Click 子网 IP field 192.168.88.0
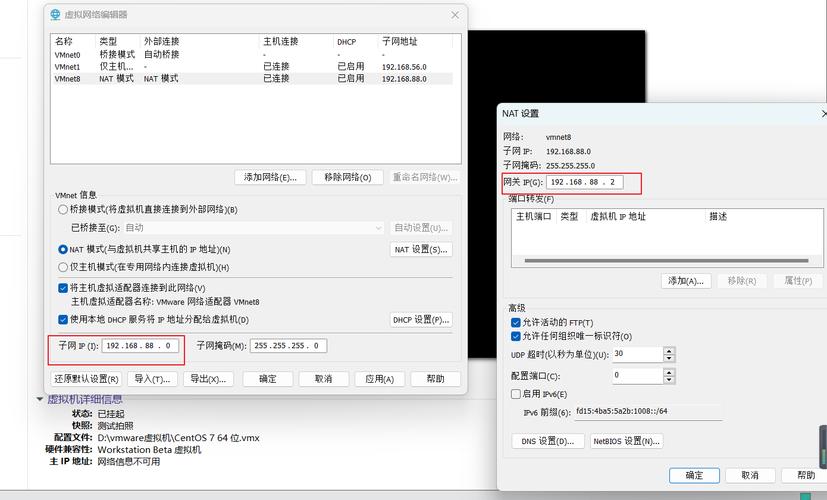 [140, 345]
